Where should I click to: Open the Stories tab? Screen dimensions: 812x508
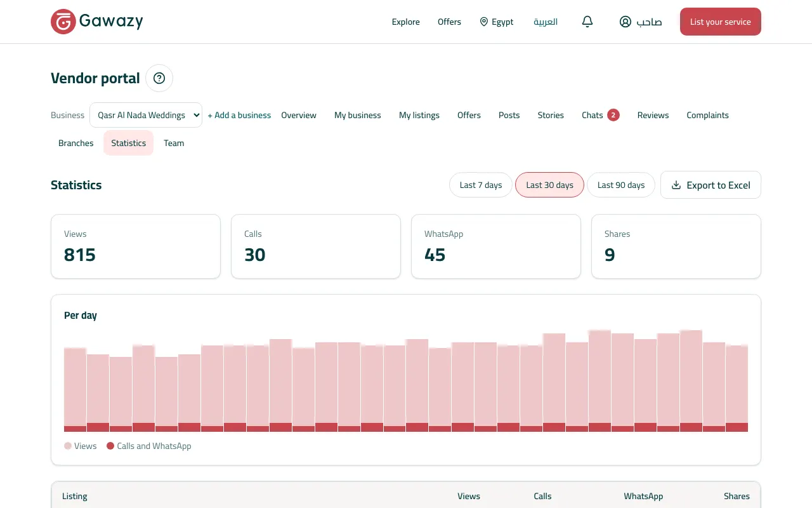click(x=551, y=115)
